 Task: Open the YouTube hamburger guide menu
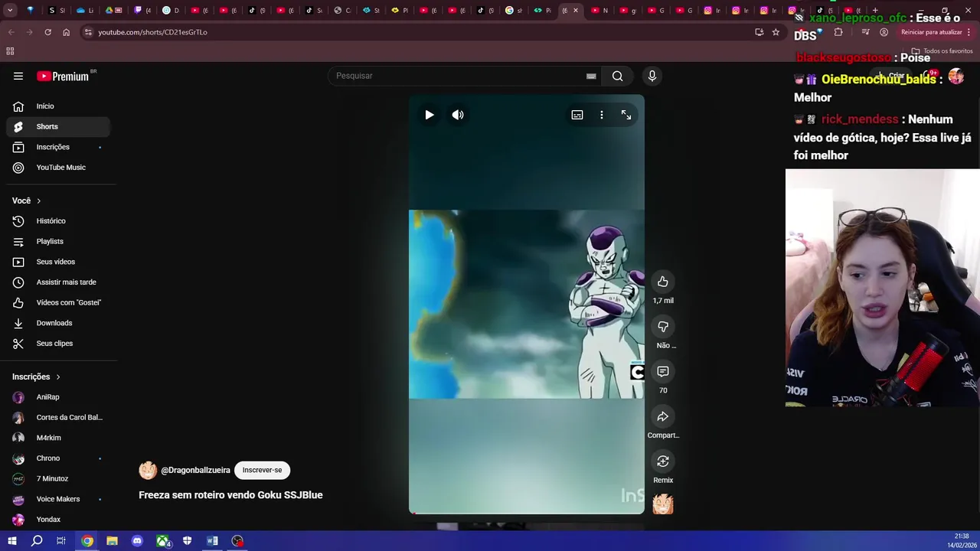click(x=18, y=76)
